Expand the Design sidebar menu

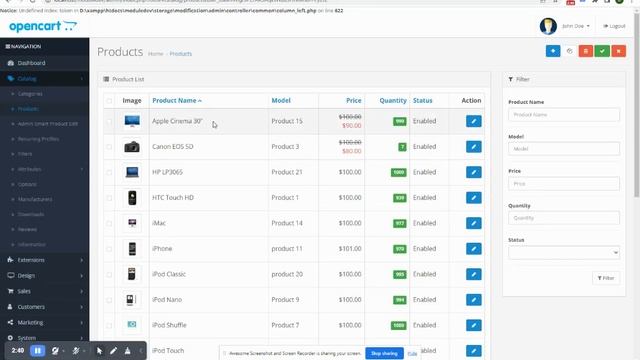tap(44, 276)
